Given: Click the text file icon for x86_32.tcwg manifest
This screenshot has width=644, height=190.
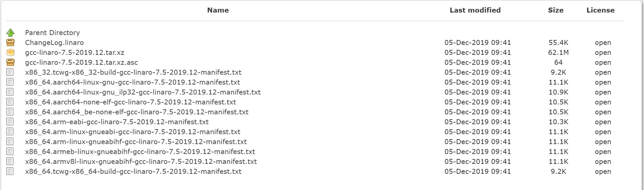Looking at the screenshot, I should click(x=10, y=72).
